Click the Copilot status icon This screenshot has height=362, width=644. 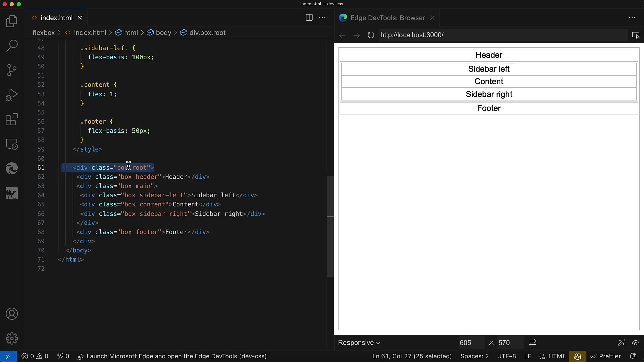pyautogui.click(x=577, y=356)
